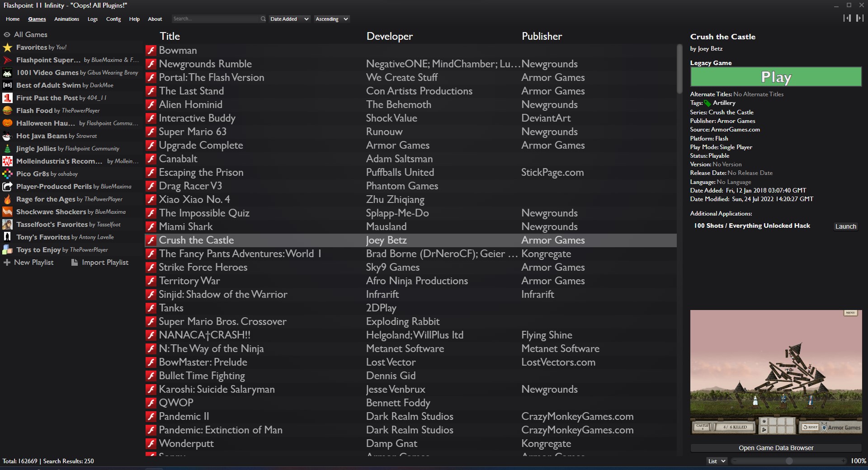Select The Last Stand game
868x470 pixels.
[410, 91]
